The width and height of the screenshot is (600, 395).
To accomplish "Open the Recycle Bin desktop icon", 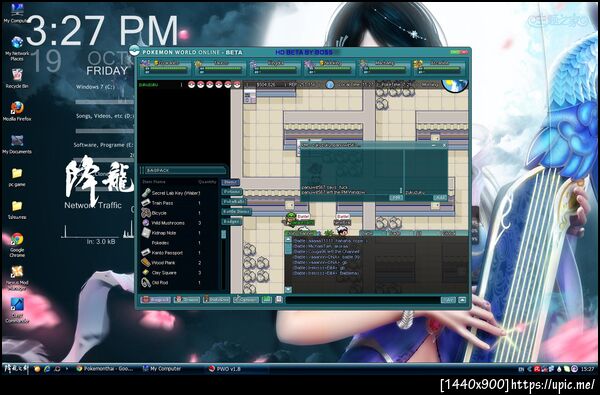I will 17,78.
